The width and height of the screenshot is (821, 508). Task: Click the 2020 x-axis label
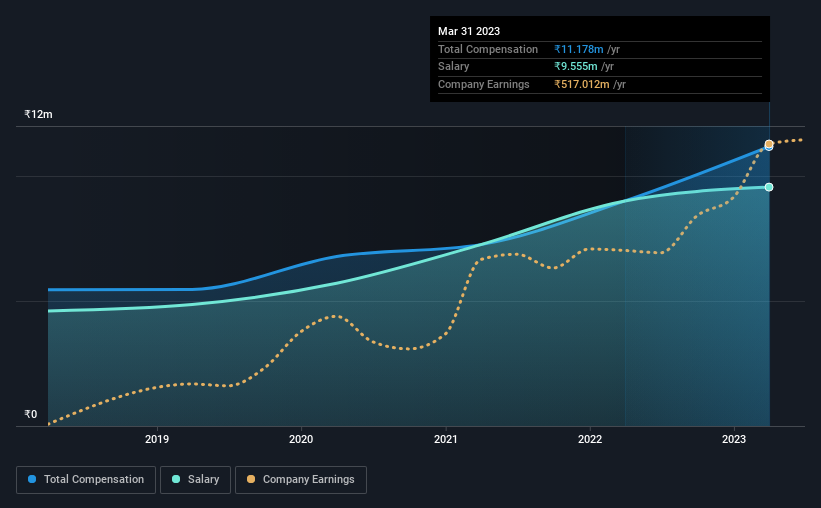tap(301, 439)
